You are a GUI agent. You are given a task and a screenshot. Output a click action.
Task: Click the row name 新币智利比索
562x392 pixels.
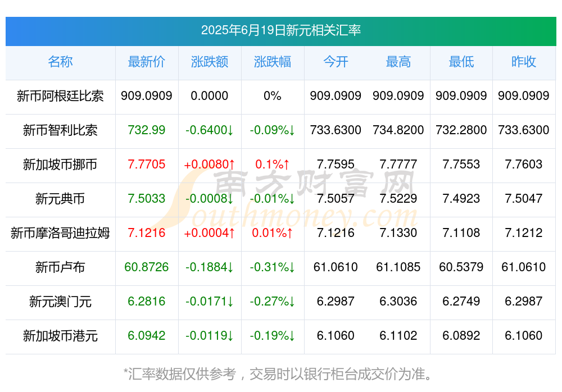(60, 130)
